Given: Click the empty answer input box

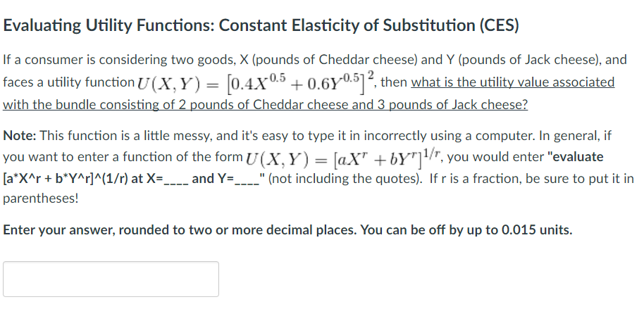Looking at the screenshot, I should (x=111, y=279).
